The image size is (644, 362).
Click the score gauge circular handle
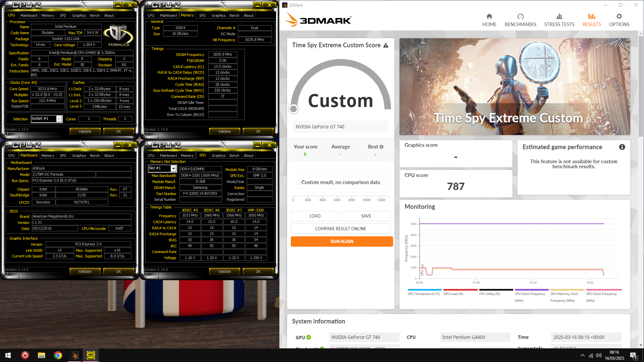(x=293, y=109)
